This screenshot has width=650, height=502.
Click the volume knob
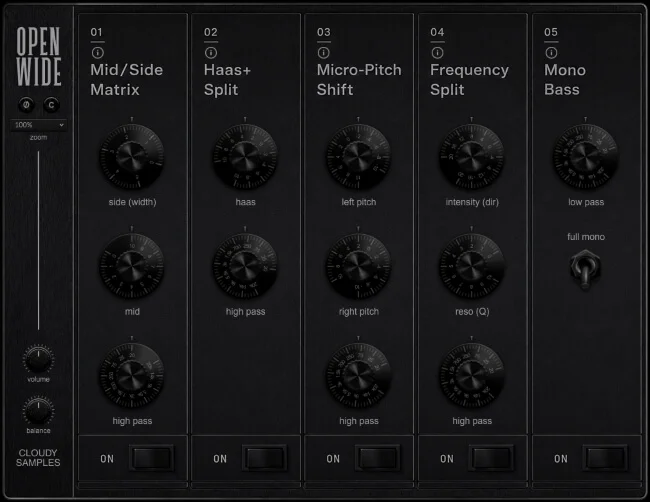click(38, 360)
